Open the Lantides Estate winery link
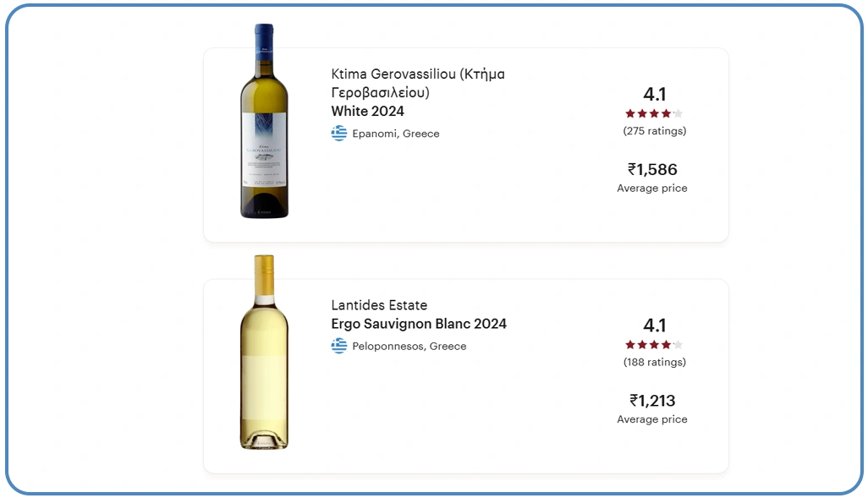Image resolution: width=868 pixels, height=498 pixels. (379, 305)
